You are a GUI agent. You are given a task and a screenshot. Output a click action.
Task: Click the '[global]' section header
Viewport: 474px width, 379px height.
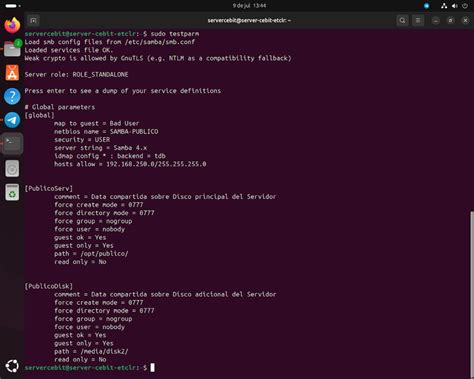coord(39,115)
